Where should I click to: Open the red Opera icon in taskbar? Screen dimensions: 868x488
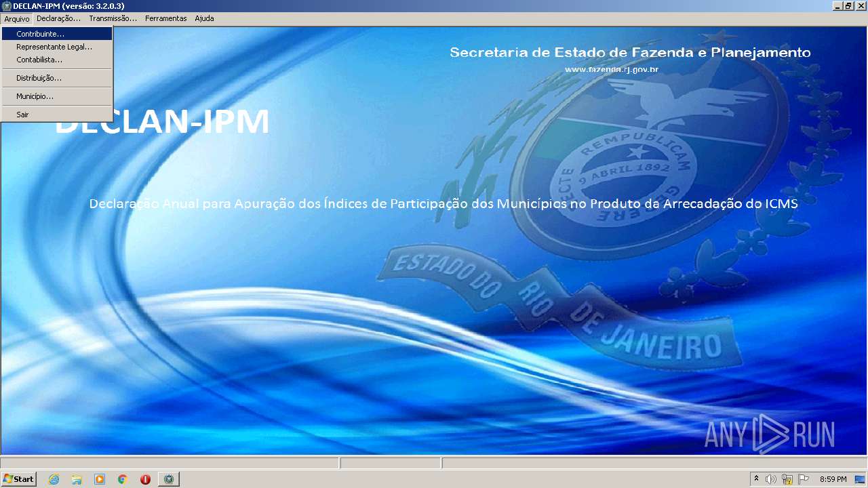[x=145, y=479]
